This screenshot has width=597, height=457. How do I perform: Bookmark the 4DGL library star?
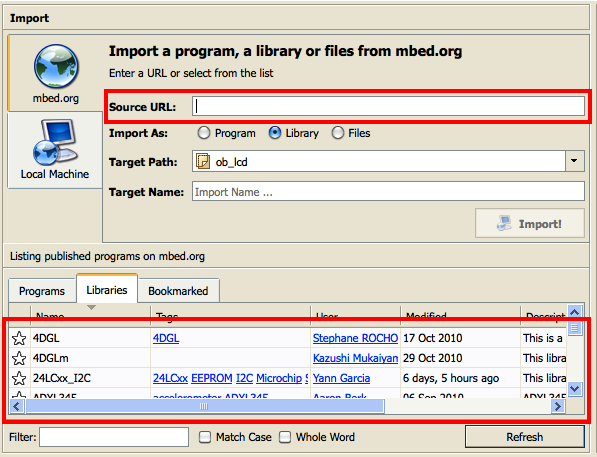pos(19,338)
